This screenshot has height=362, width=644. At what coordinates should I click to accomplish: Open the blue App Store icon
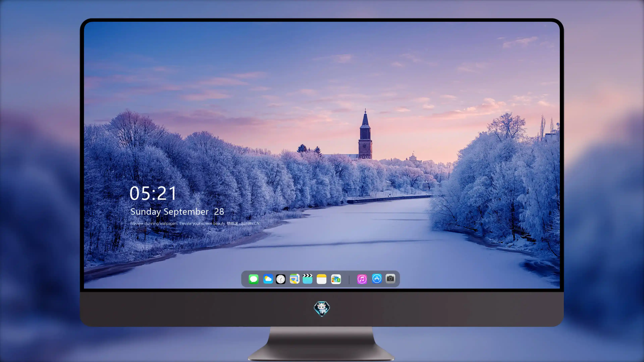[x=377, y=279]
